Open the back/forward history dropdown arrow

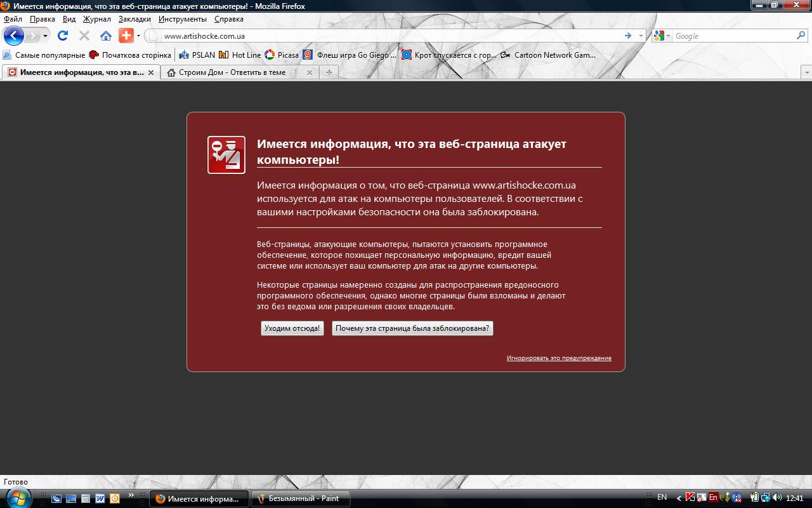(x=45, y=36)
